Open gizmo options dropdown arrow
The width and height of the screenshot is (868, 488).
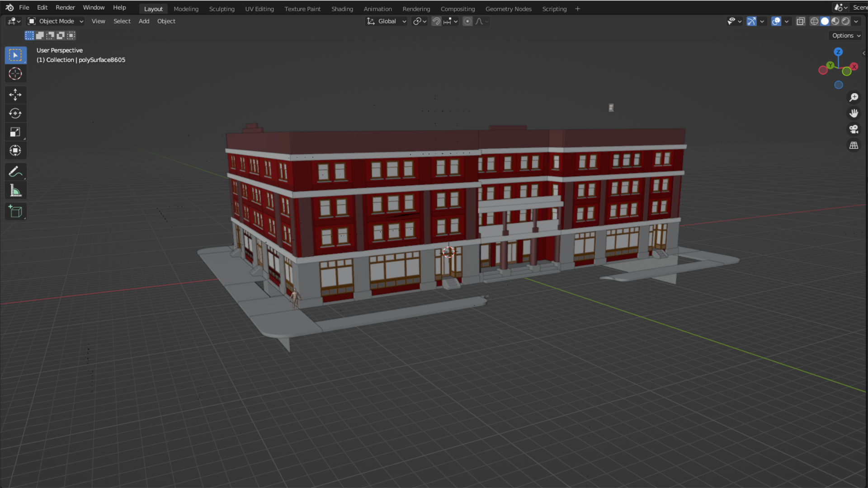click(x=762, y=21)
